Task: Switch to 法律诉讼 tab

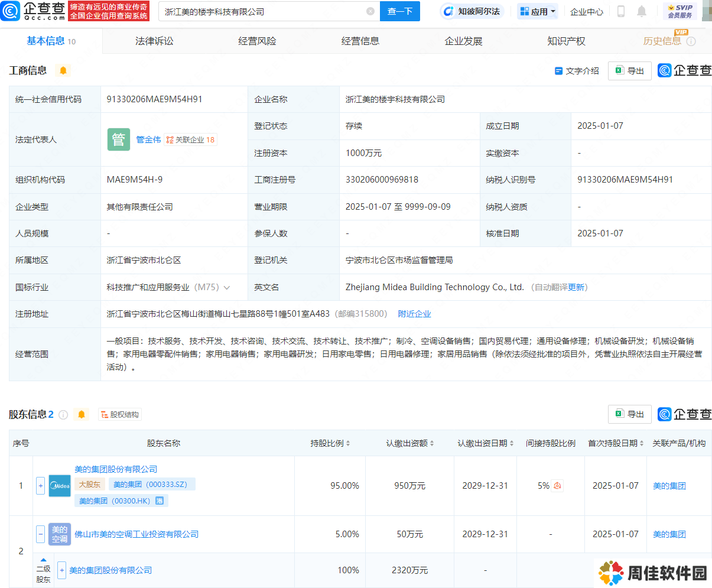Action: pos(154,41)
